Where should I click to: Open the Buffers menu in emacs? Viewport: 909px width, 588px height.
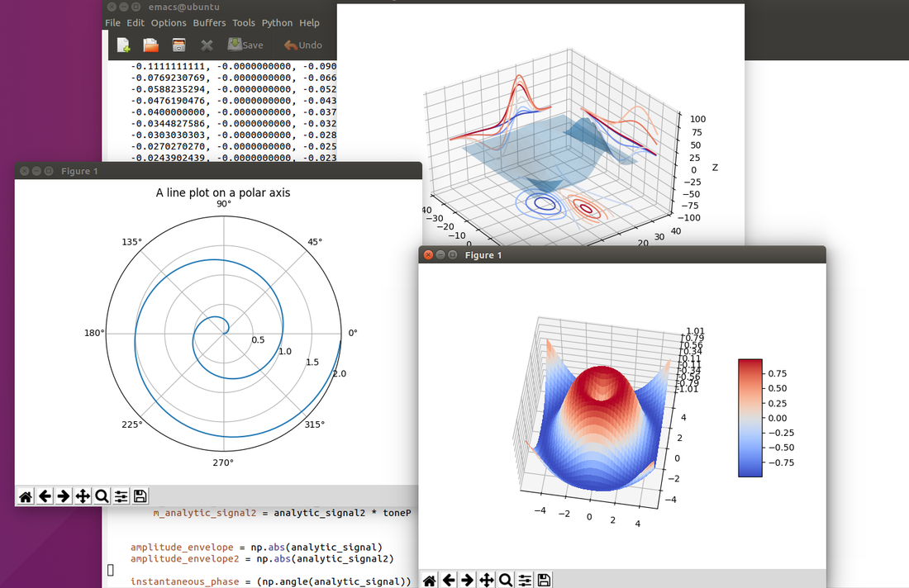(x=209, y=22)
